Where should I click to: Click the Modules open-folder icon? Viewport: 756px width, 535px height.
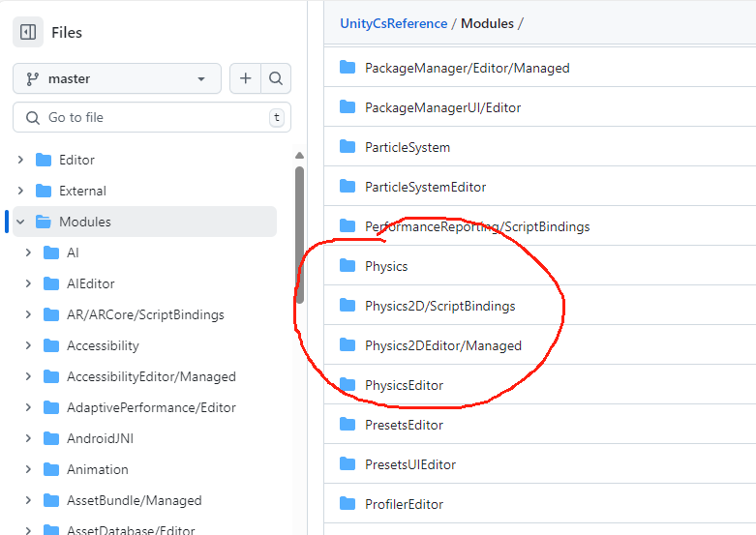tap(44, 222)
